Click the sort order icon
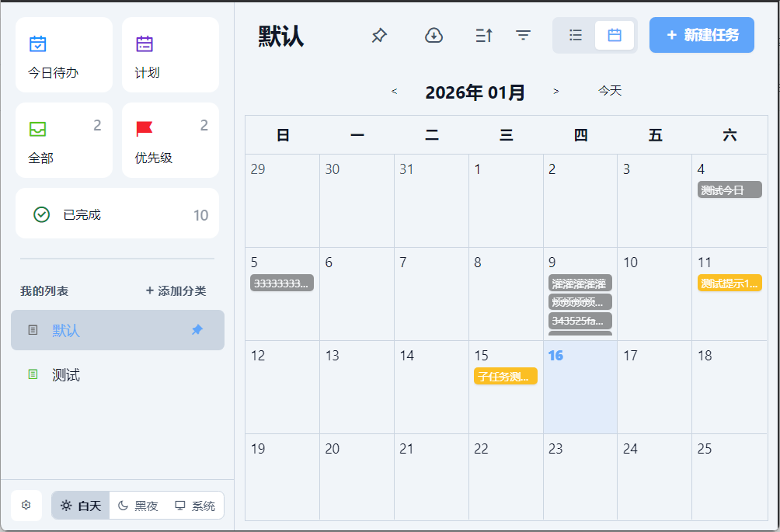780x532 pixels. click(484, 35)
